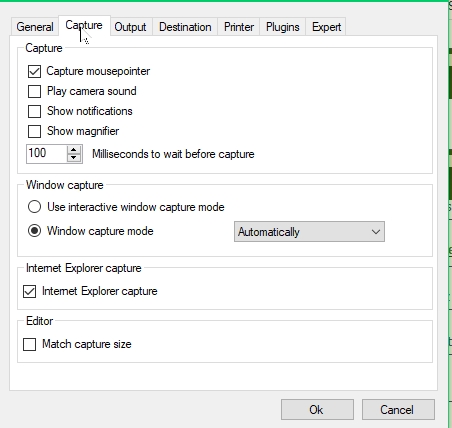Screen dimensions: 452x428
Task: Open the Destination tab
Action: tap(185, 27)
